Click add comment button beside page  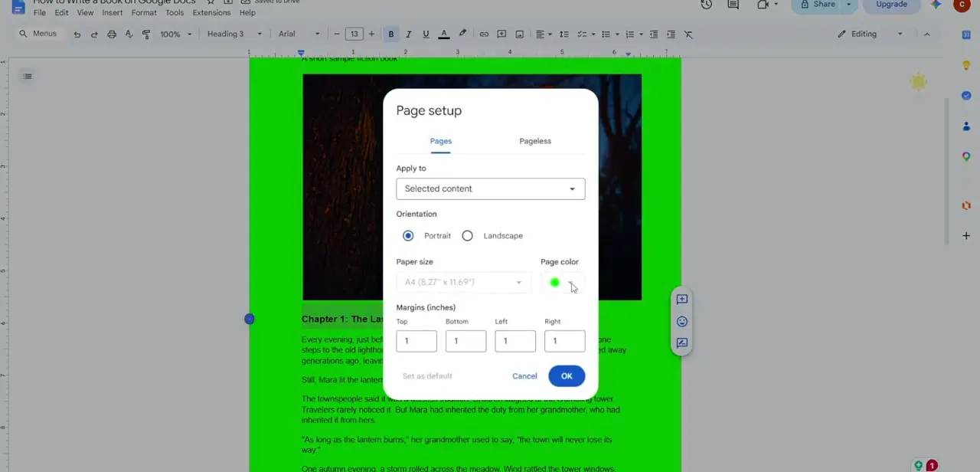(682, 300)
